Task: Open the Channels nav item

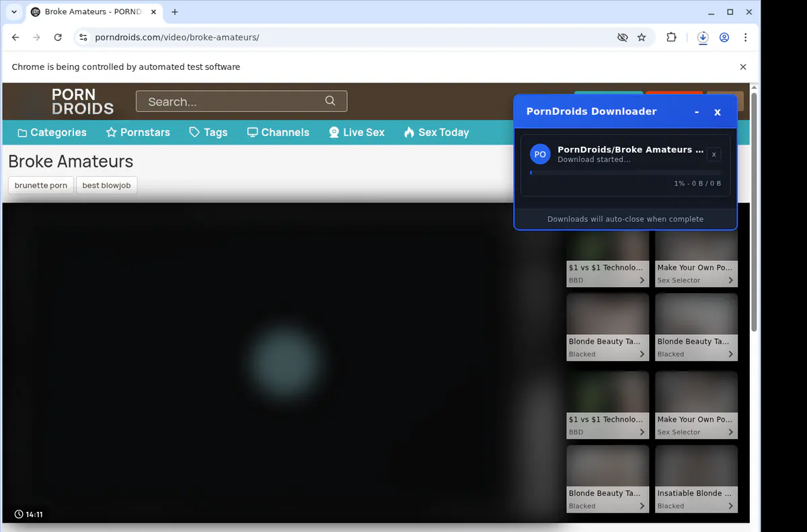Action: (x=278, y=132)
